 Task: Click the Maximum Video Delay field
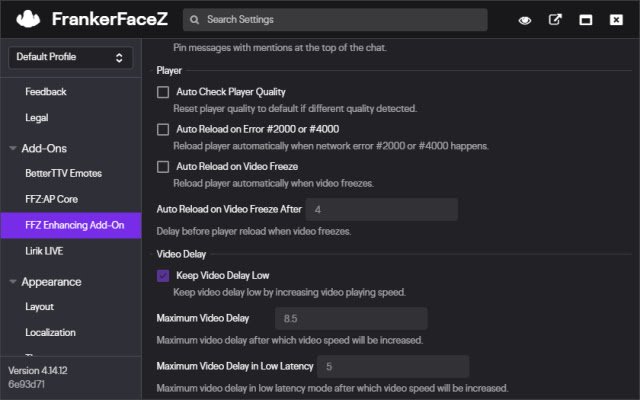tap(352, 318)
